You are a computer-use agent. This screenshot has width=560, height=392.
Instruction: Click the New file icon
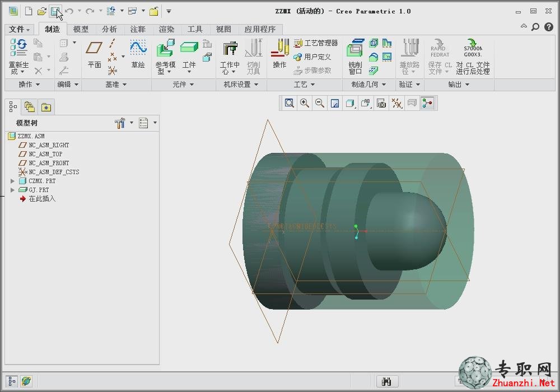click(x=28, y=11)
